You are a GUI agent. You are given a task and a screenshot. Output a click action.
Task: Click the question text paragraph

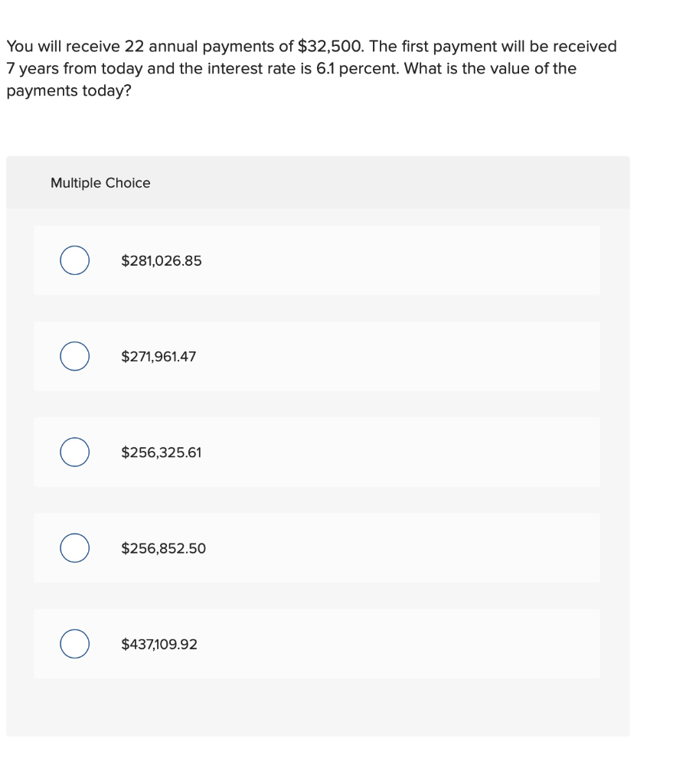[x=311, y=69]
